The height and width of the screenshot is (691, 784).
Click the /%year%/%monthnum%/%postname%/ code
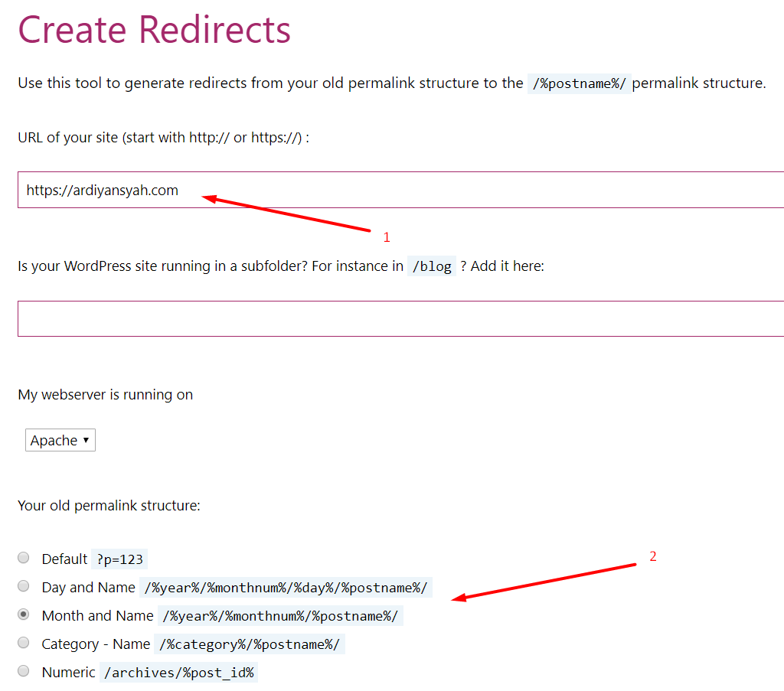tap(280, 616)
